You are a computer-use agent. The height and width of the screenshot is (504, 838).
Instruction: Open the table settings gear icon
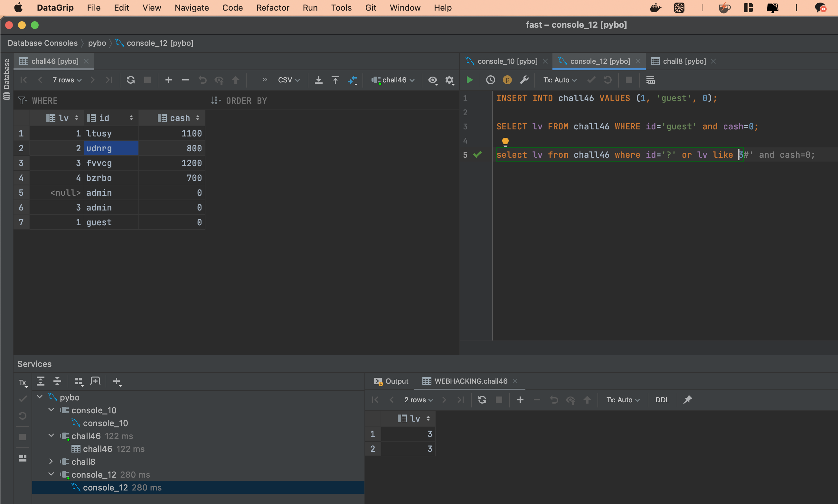(x=449, y=80)
